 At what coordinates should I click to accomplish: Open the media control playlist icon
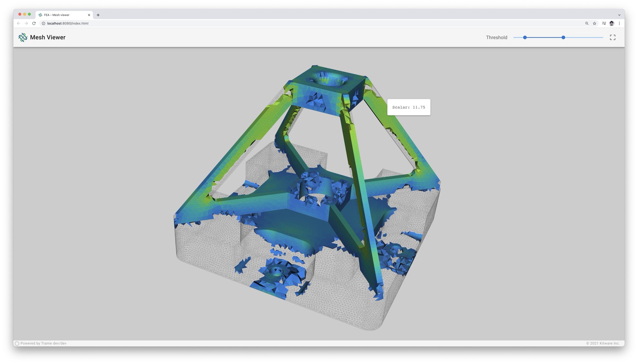(604, 23)
